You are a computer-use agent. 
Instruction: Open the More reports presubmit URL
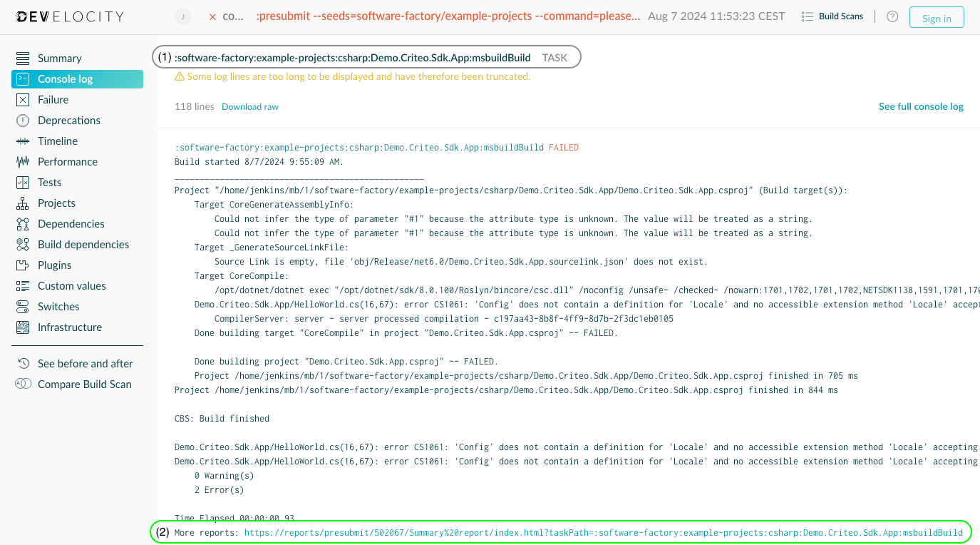click(x=603, y=533)
